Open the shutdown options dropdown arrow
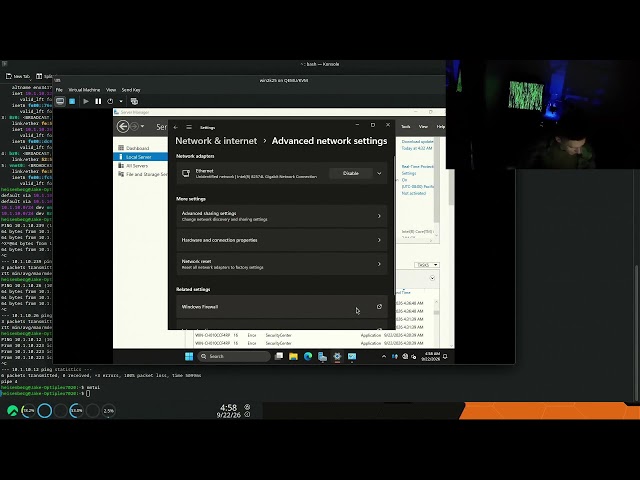The width and height of the screenshot is (640, 480). tap(121, 101)
